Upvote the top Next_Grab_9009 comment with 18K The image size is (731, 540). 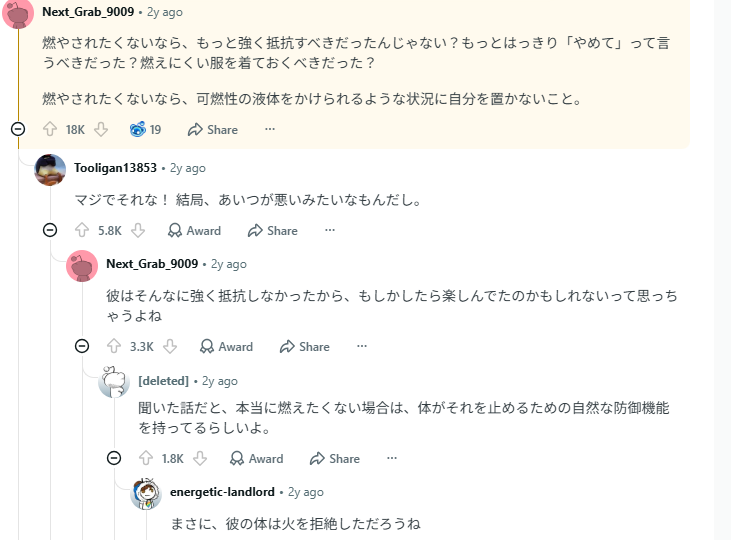(x=50, y=129)
